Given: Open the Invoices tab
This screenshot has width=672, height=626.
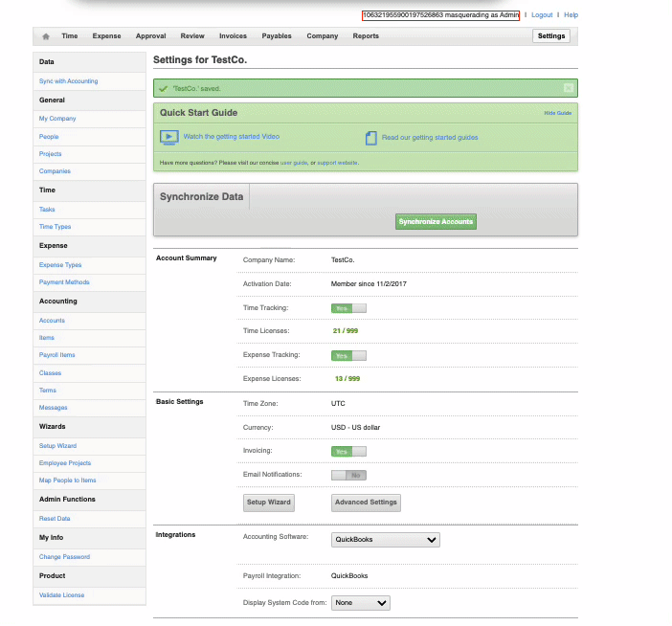Looking at the screenshot, I should coord(233,36).
